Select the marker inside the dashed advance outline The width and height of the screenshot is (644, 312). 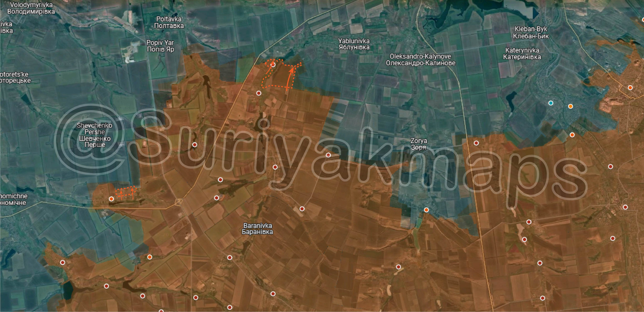[x=273, y=65]
